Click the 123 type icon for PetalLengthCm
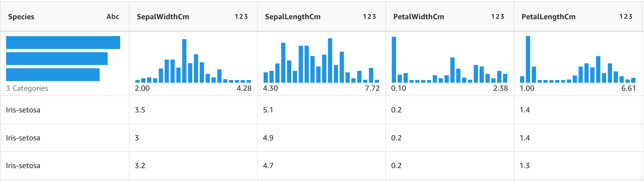Screen dimensions: 644x181 click(626, 17)
